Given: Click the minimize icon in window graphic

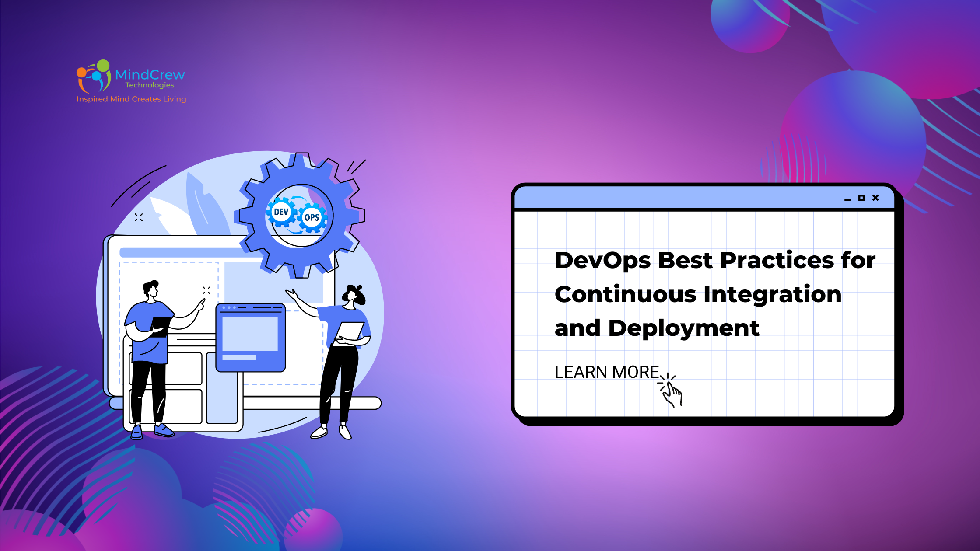Looking at the screenshot, I should (847, 200).
